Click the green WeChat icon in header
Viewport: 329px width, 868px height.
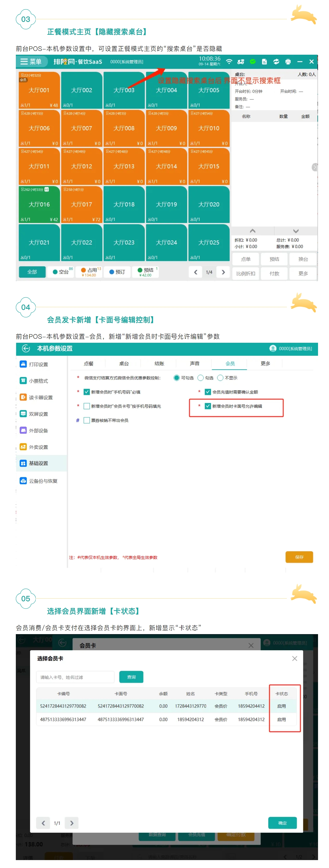tap(253, 61)
